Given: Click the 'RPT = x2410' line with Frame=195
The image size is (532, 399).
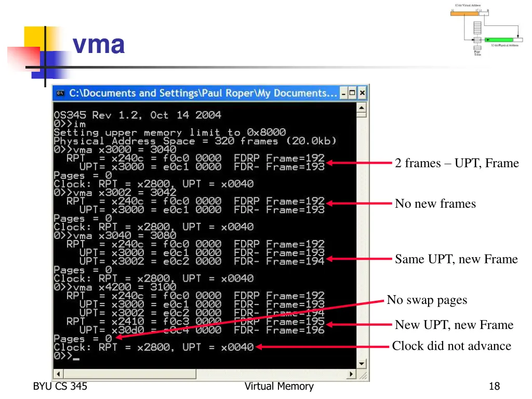Looking at the screenshot, I should coord(195,321).
